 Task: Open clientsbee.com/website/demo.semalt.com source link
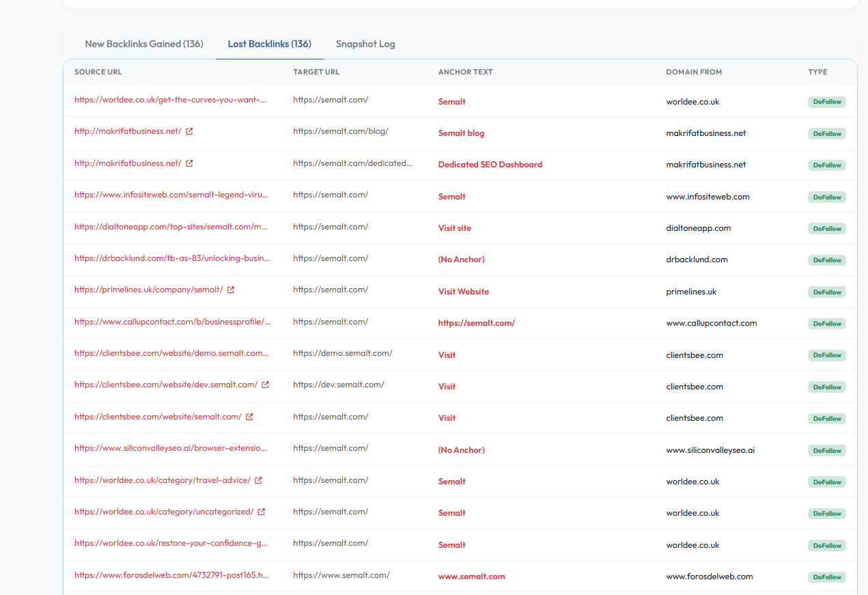click(x=171, y=353)
